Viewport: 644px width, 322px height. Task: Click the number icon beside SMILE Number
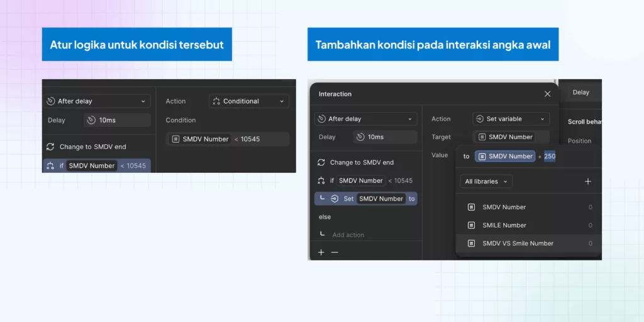471,225
